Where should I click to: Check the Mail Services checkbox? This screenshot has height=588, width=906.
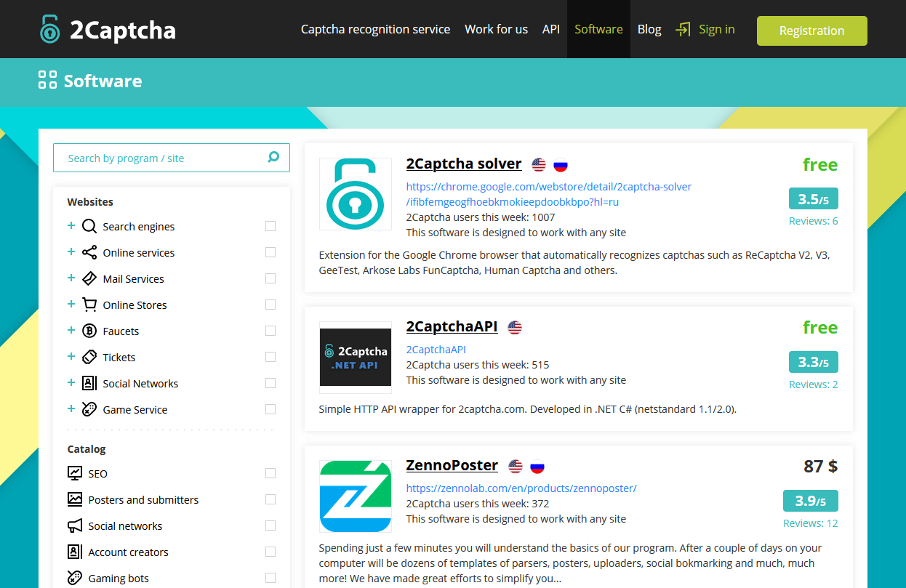(270, 278)
